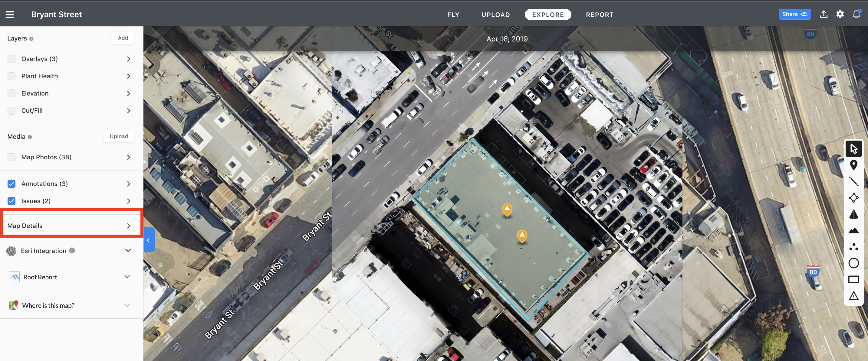The image size is (868, 361).
Task: Select the pointer selection tool
Action: (x=853, y=148)
